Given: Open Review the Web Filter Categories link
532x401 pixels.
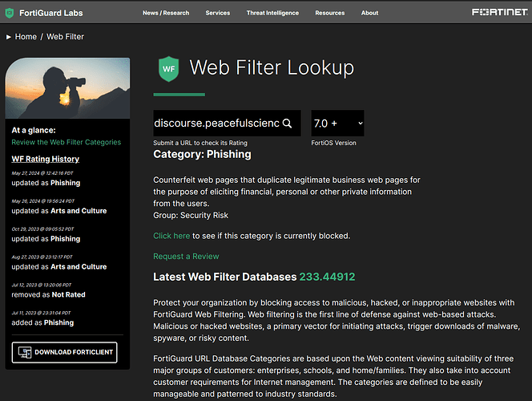Looking at the screenshot, I should coord(66,142).
